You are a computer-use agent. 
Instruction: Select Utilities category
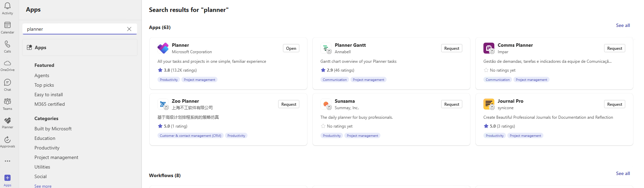click(x=42, y=167)
